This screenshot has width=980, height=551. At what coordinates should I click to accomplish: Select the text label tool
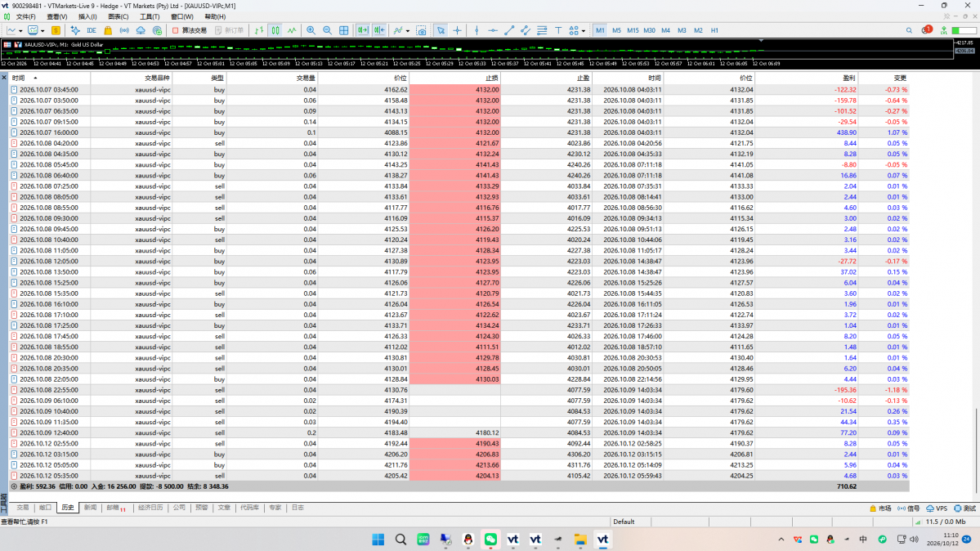[x=558, y=30]
